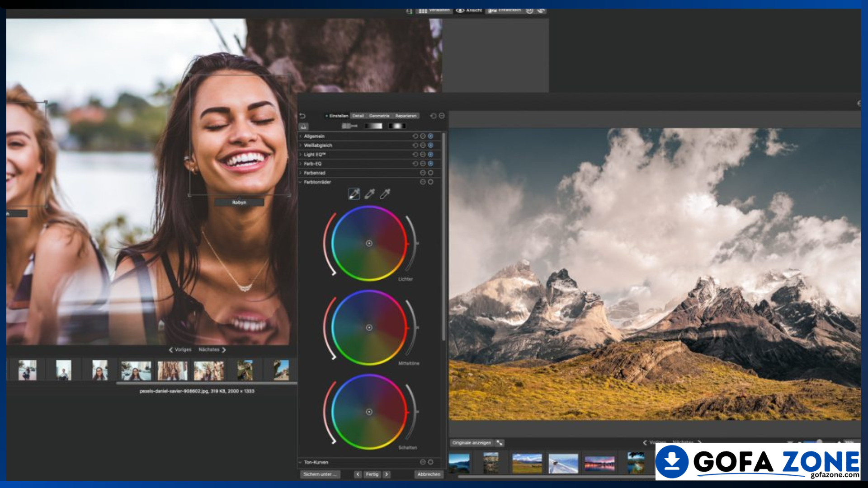Click the minus icon on Light EQ row

click(x=423, y=155)
